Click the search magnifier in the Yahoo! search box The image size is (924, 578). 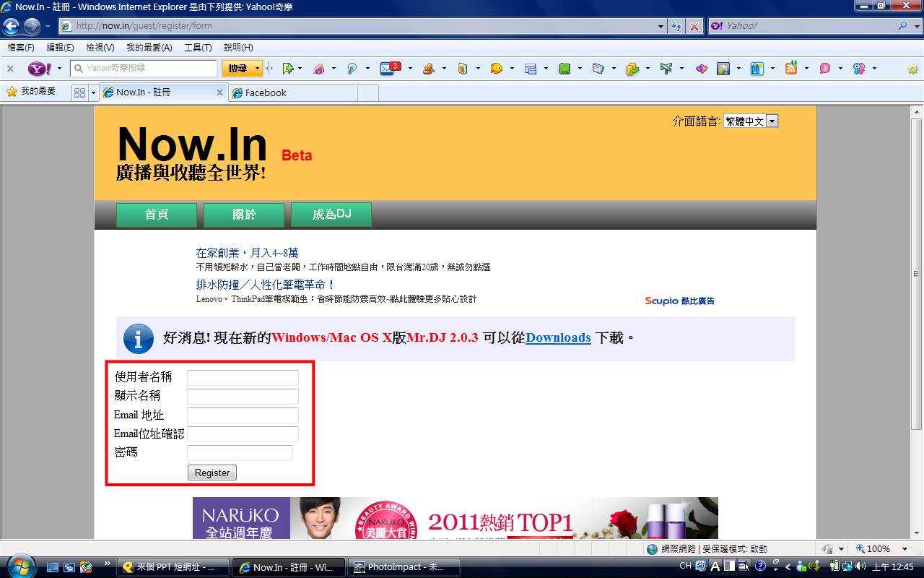click(x=903, y=26)
